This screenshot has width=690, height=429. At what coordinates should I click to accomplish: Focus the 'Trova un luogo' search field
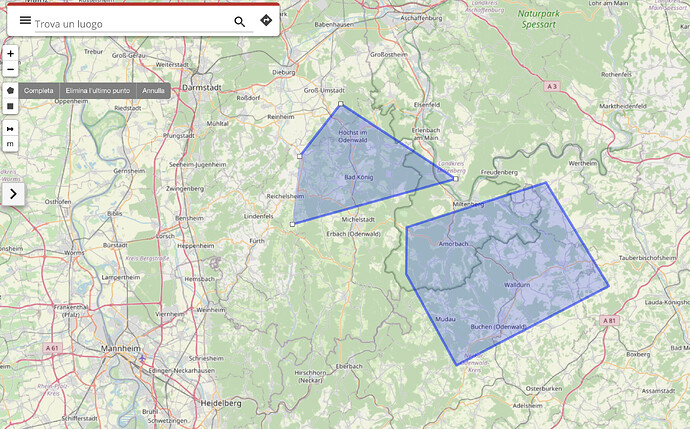144,24
